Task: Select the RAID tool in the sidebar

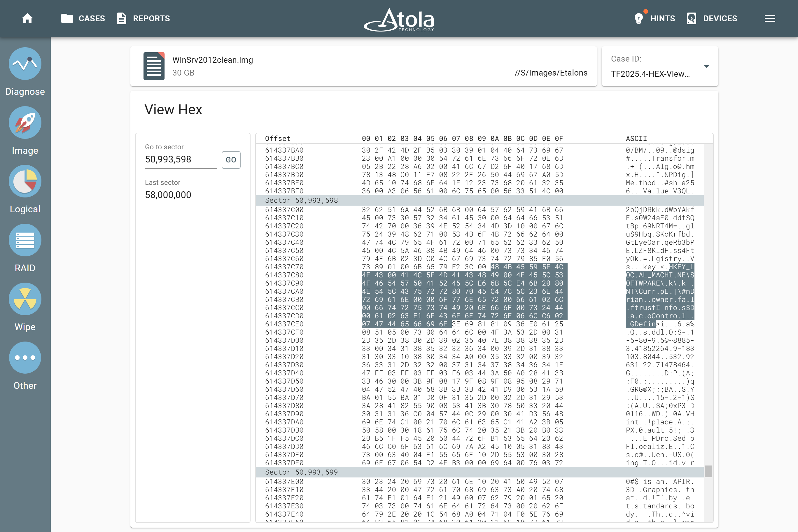Action: point(25,240)
